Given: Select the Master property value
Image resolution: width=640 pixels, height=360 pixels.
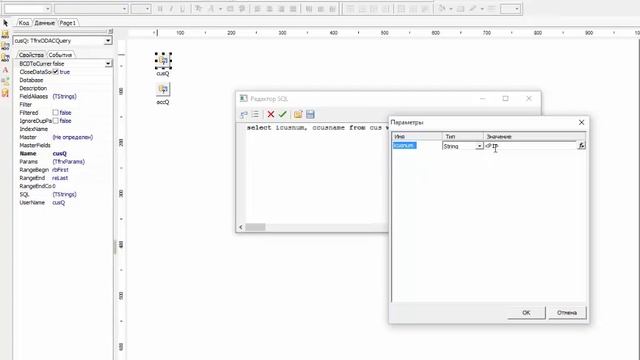Looking at the screenshot, I should pos(73,137).
